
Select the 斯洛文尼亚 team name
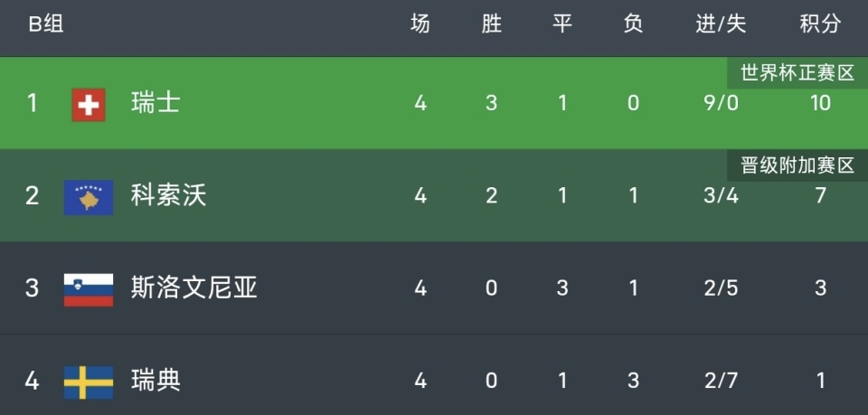point(193,288)
